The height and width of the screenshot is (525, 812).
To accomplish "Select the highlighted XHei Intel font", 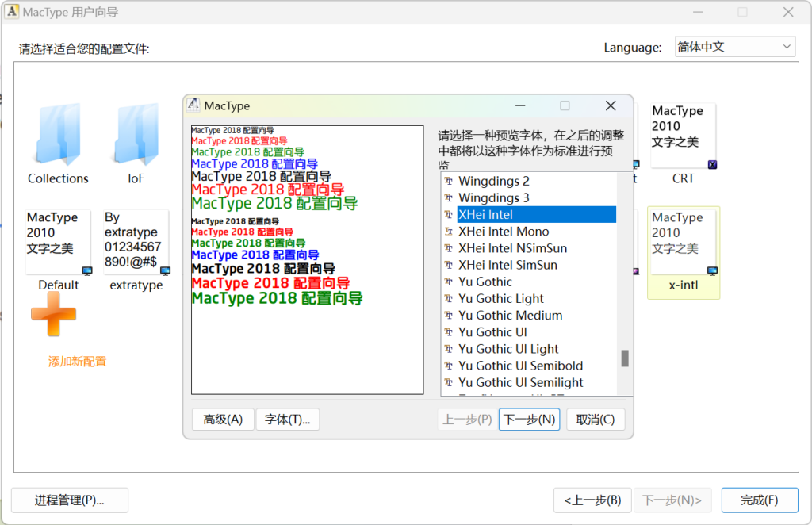I will point(537,214).
